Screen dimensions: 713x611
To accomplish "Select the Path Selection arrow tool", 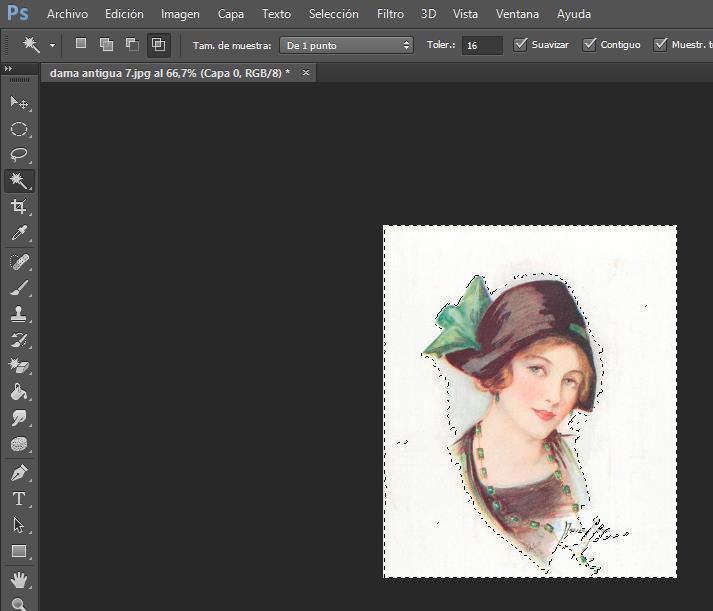I will click(x=19, y=525).
